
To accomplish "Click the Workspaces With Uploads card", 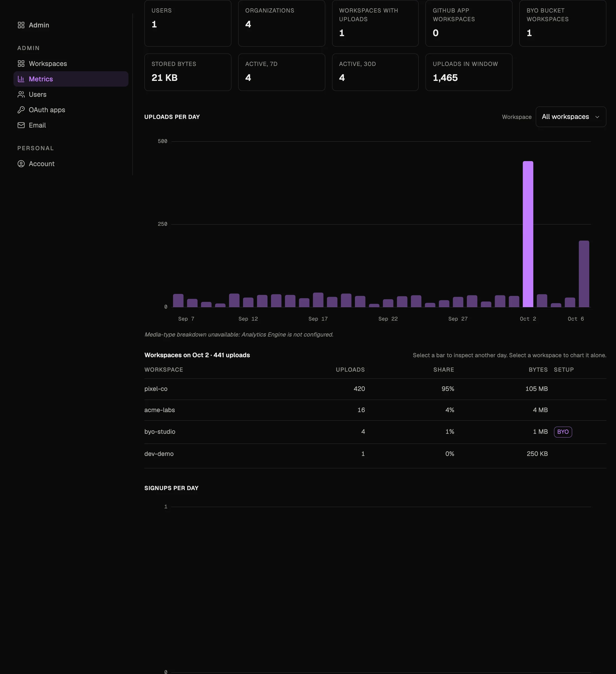I will (x=375, y=23).
